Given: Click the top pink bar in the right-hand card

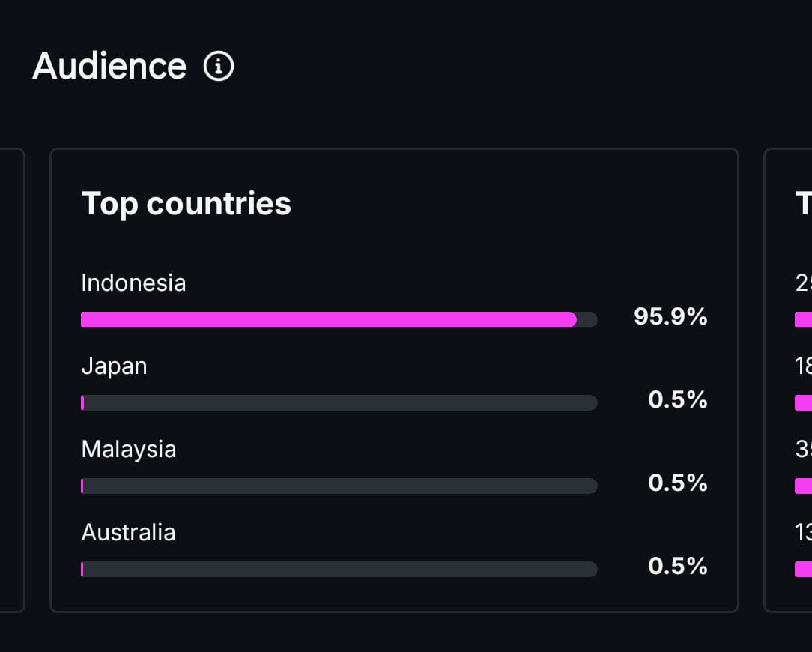Looking at the screenshot, I should (803, 320).
